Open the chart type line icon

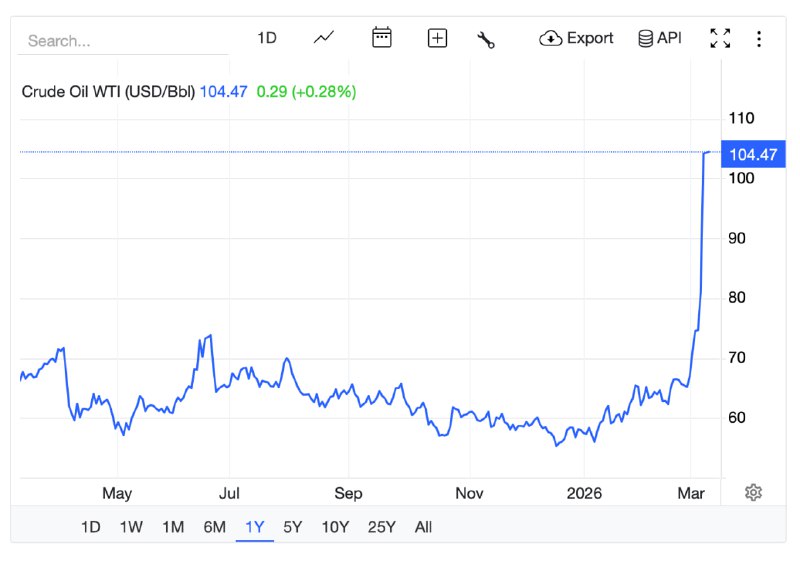[323, 38]
